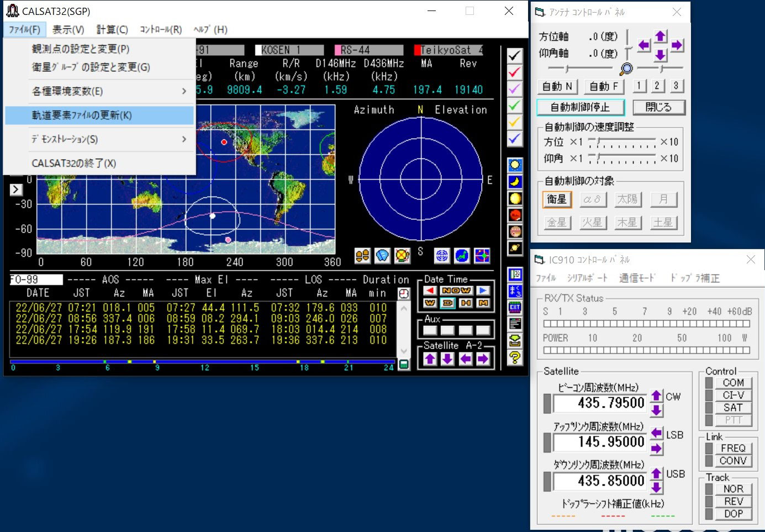Viewport: 765px width, 532px height.
Task: Click the 方位 speed adjustment slider
Action: 621,143
